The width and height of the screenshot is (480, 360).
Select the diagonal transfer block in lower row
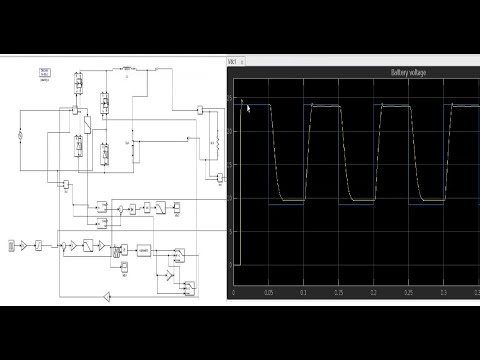pos(88,245)
